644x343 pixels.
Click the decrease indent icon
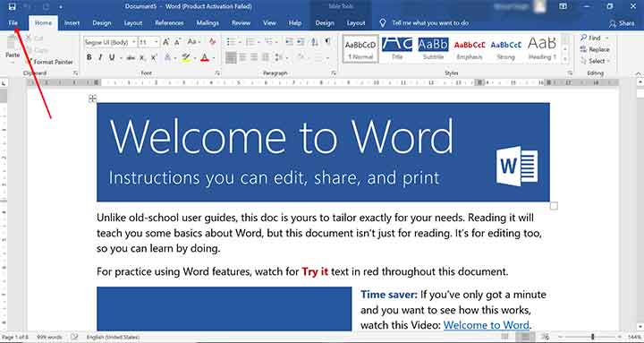[289, 42]
